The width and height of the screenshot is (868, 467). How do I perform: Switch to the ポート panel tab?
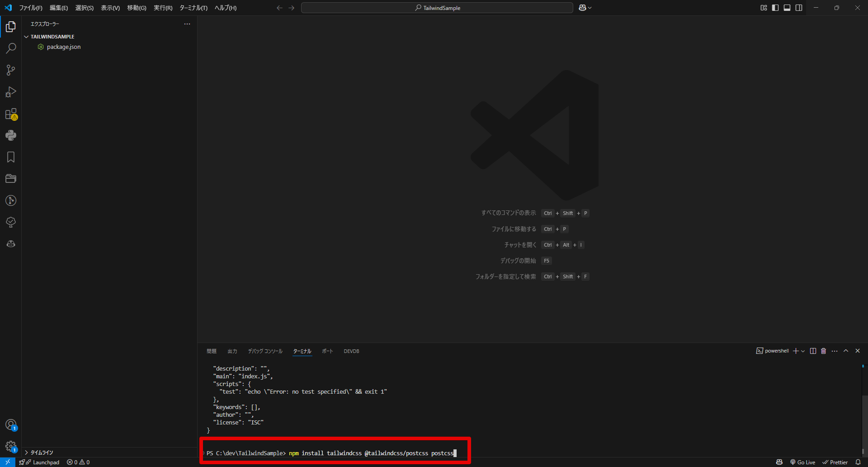coord(327,351)
